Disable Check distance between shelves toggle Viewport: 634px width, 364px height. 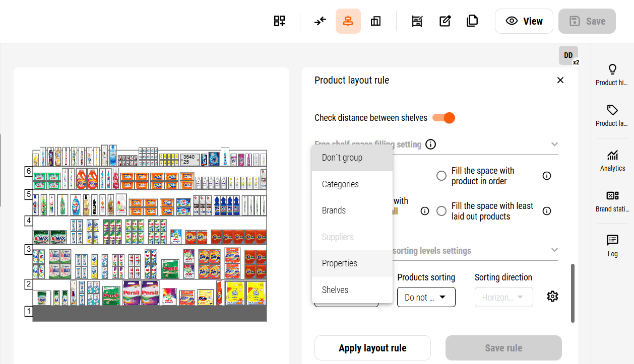coord(444,117)
